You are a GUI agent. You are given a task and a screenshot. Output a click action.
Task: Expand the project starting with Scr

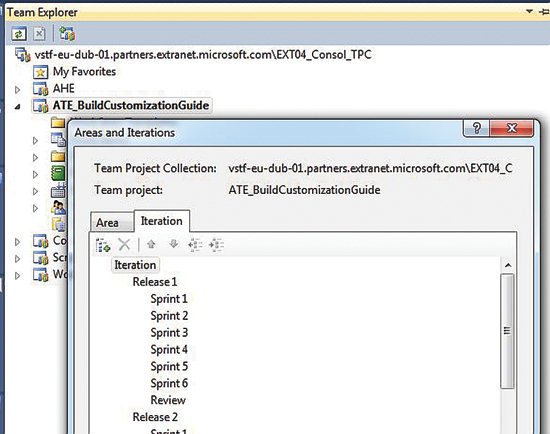tap(18, 259)
